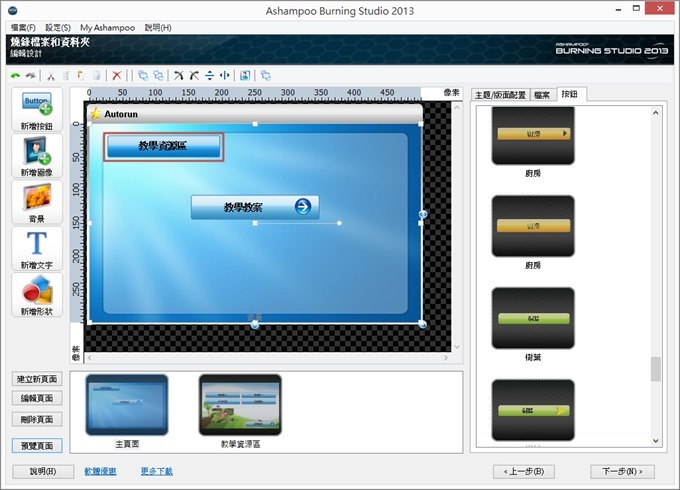
Task: Choose the yellow arrow 廚房 button style
Action: [x=533, y=135]
